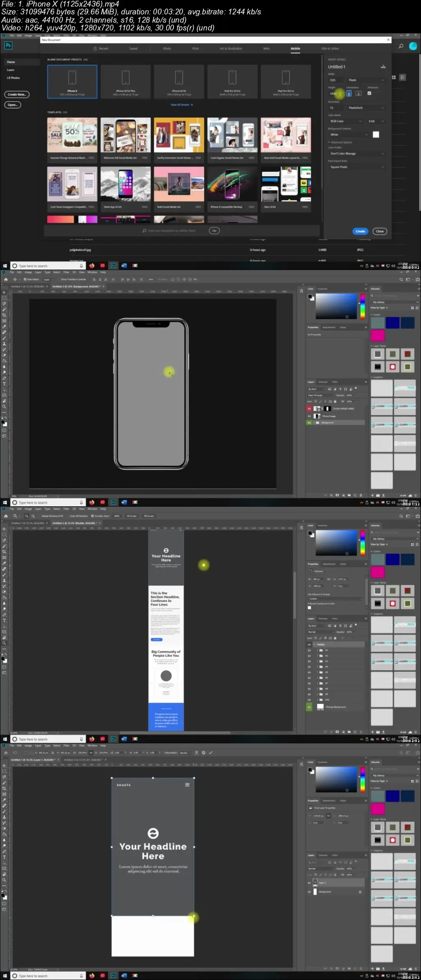This screenshot has height=980, width=421.
Task: Open Channels tab in phone mockup frame
Action: (x=323, y=382)
